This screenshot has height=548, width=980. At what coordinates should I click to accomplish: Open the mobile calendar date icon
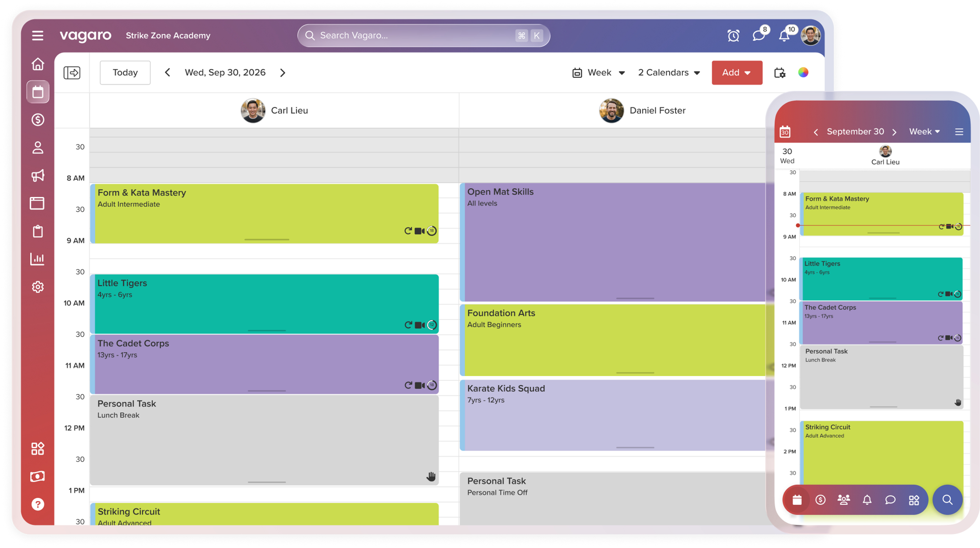(x=785, y=132)
